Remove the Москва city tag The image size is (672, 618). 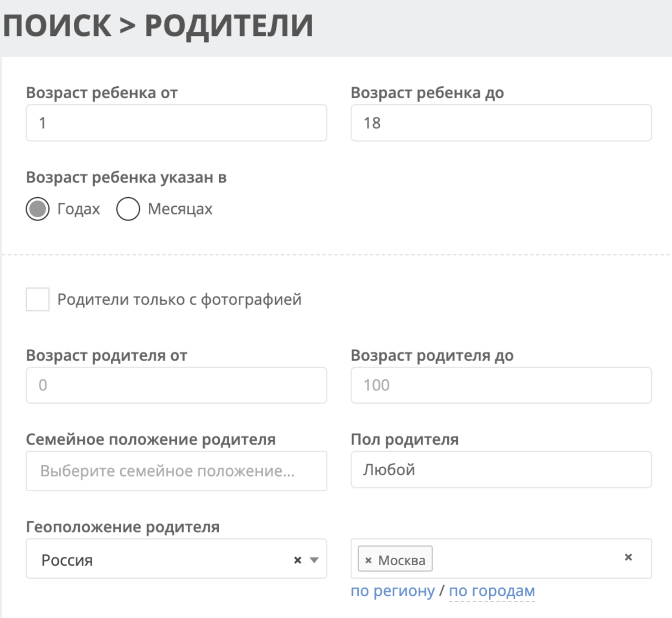click(368, 560)
